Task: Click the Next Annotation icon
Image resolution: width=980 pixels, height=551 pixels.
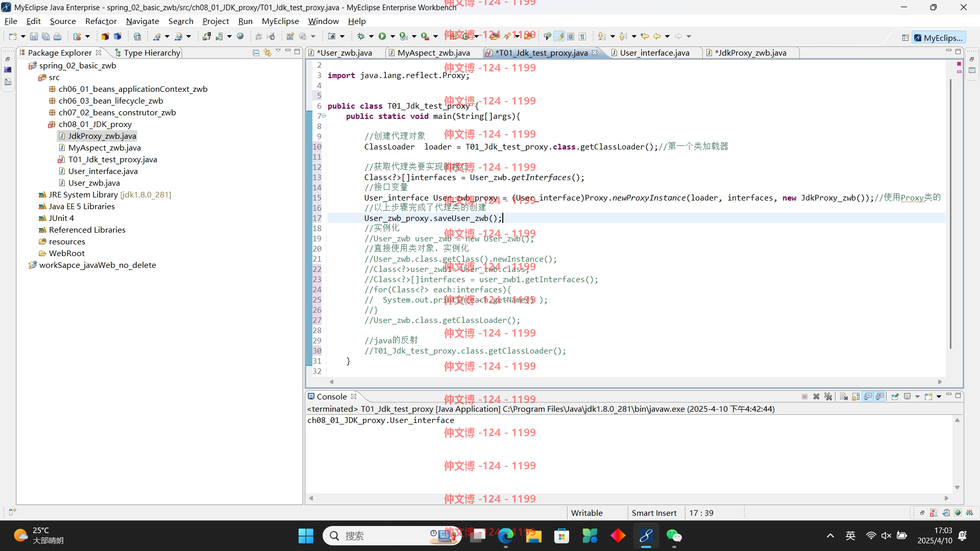Action: pos(602,36)
